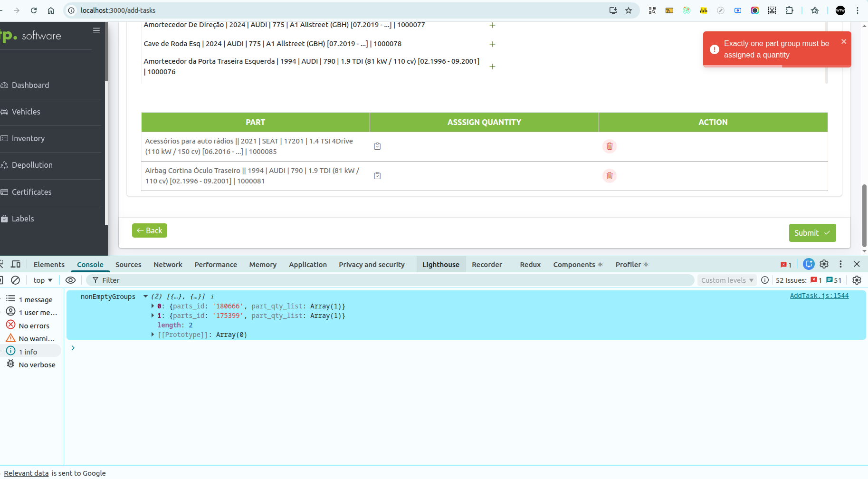Open the Custom levels dropdown

click(727, 280)
